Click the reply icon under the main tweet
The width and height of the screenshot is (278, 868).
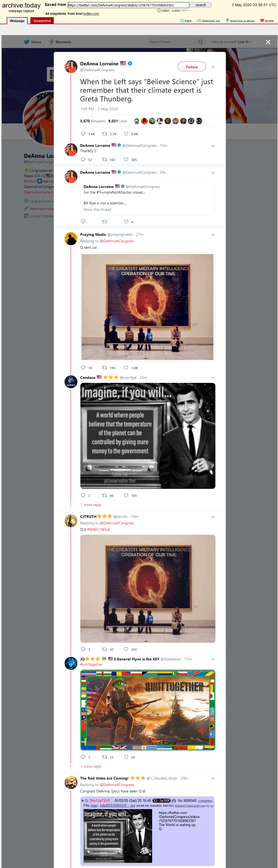[x=83, y=134]
